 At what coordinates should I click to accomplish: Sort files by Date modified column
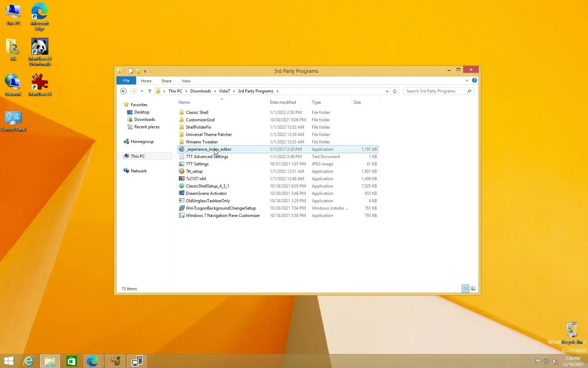(288, 102)
